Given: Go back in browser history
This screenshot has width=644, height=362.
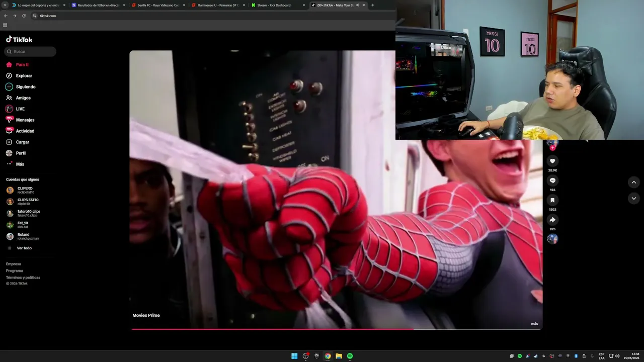Looking at the screenshot, I should coord(6,16).
